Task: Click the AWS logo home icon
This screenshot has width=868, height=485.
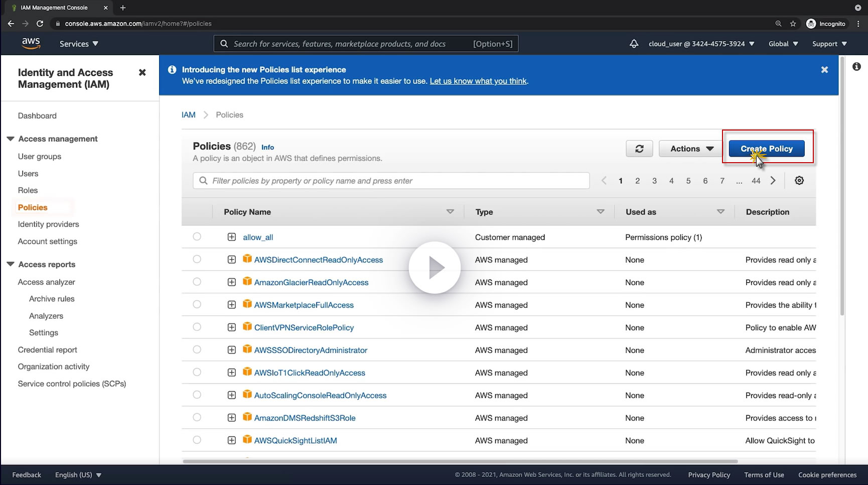Action: [31, 44]
